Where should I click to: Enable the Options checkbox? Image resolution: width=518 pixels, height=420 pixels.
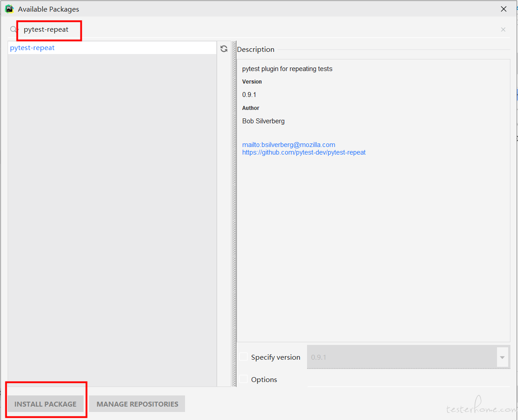pyautogui.click(x=243, y=379)
